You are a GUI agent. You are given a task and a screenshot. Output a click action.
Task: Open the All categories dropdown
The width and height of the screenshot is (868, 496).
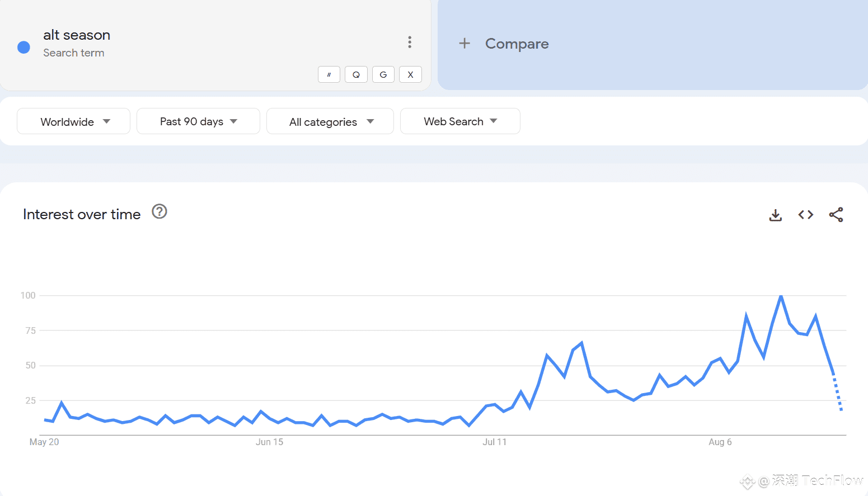click(x=330, y=121)
